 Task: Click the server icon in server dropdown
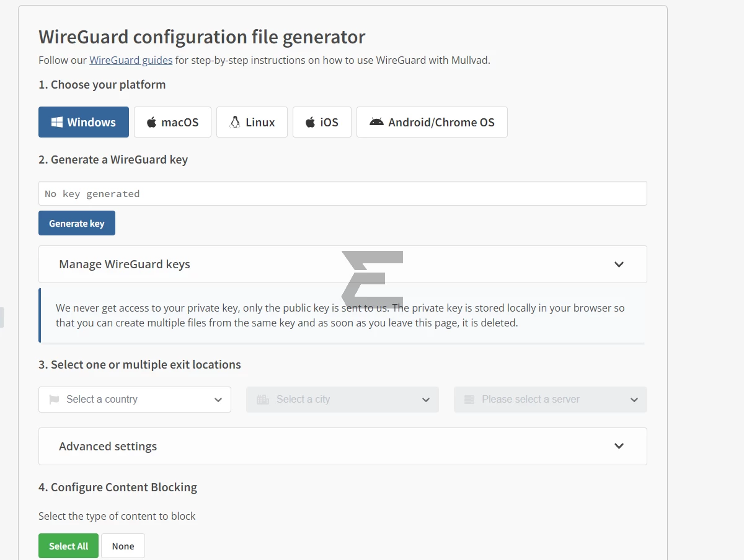[469, 400]
